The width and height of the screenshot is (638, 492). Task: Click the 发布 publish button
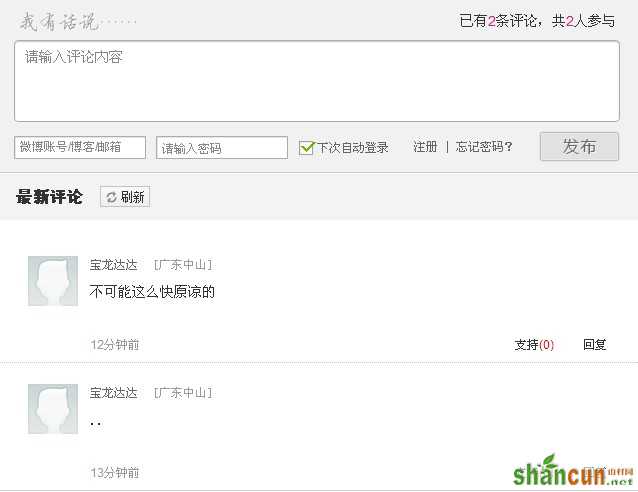click(x=579, y=146)
